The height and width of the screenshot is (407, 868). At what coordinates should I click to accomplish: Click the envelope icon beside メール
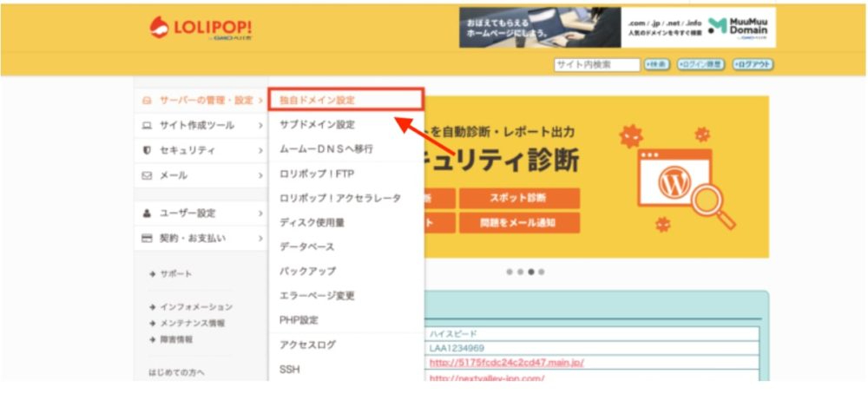point(147,175)
